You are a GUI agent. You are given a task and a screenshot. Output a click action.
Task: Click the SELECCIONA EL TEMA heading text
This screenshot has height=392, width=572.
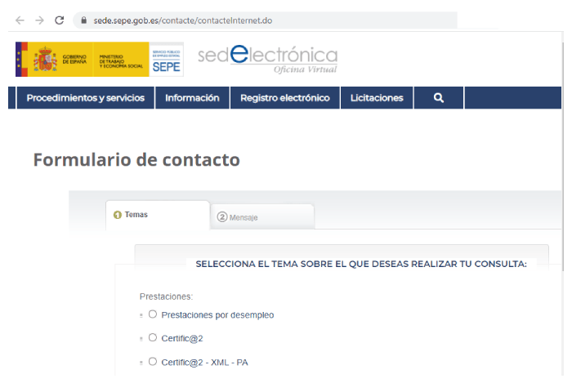(361, 264)
